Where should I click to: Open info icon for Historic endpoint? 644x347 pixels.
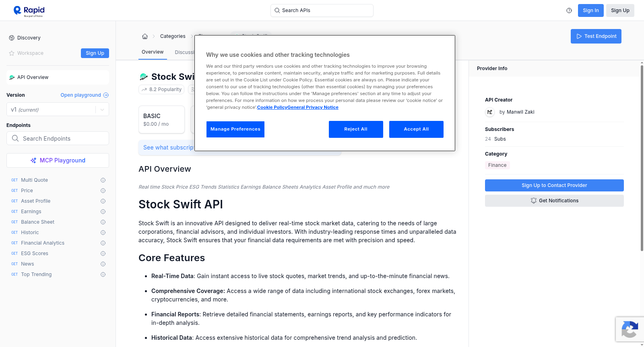(103, 233)
